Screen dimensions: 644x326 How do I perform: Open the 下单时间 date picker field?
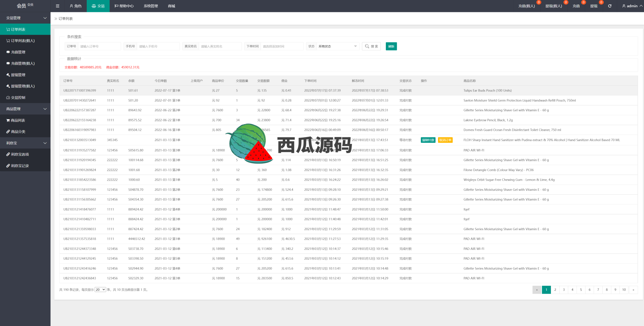(282, 46)
